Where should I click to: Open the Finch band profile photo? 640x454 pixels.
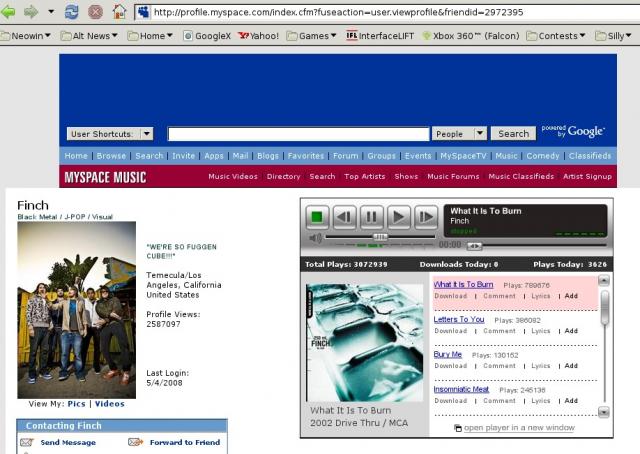coord(77,310)
